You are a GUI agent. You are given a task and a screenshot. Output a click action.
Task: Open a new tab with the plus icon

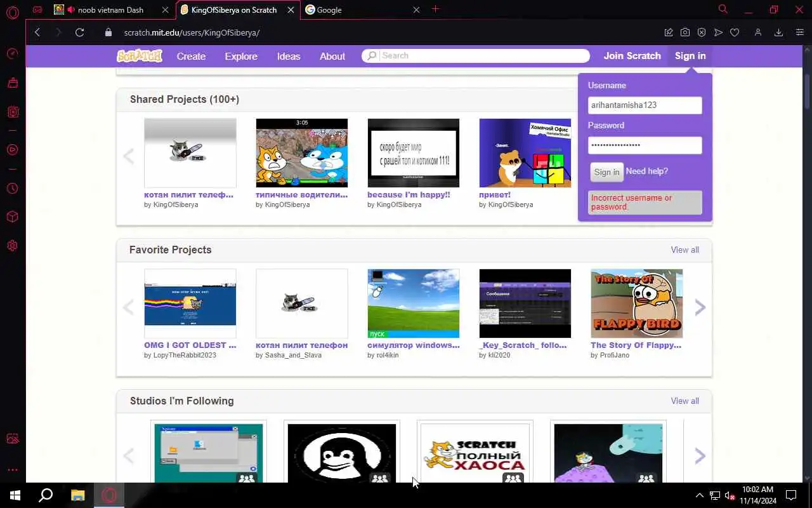click(435, 9)
